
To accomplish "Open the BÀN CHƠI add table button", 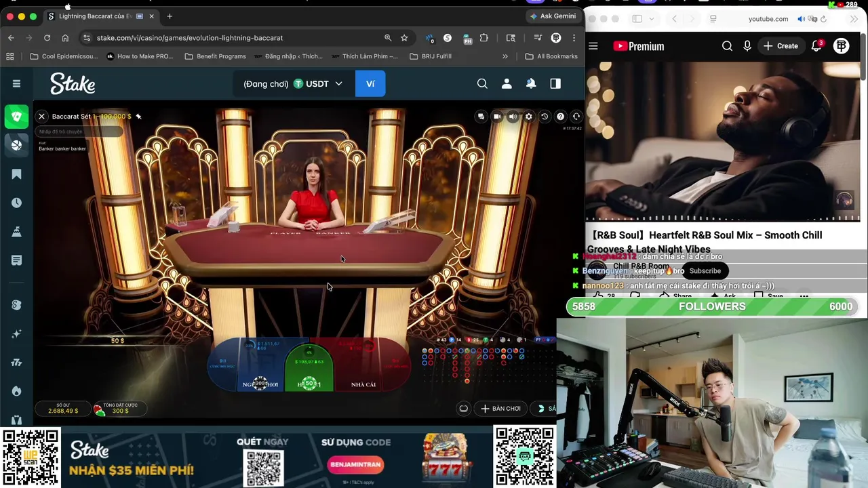I will pyautogui.click(x=500, y=409).
